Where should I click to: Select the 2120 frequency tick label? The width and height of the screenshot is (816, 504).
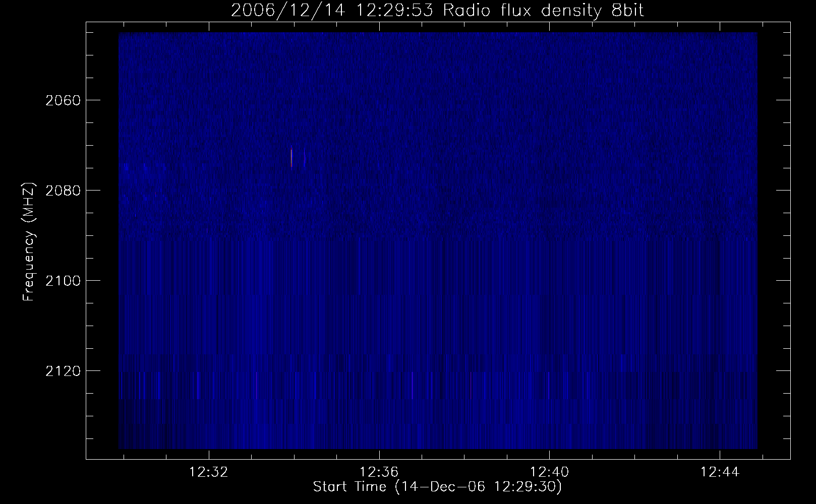coord(63,371)
